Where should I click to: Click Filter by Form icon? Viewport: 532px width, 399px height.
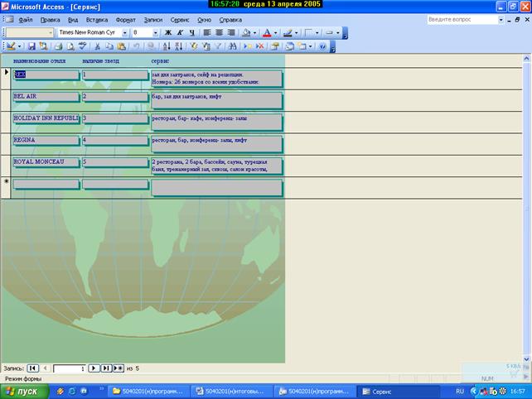coord(206,46)
